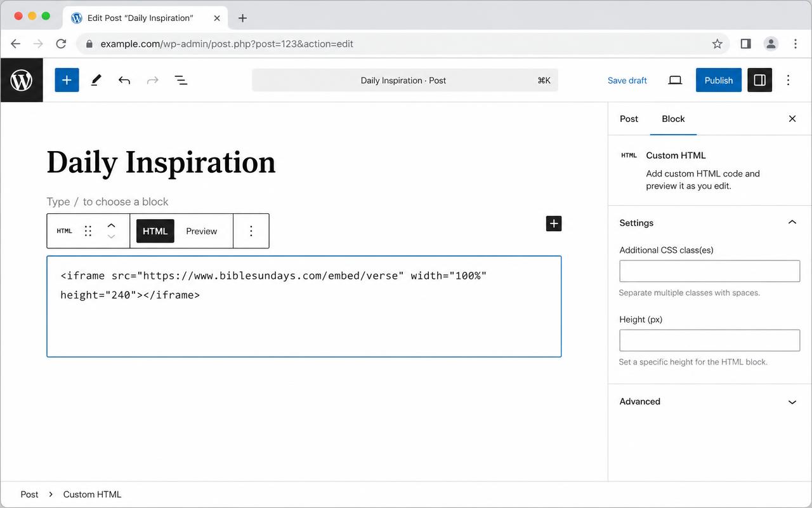Viewport: 812px width, 508px height.
Task: Open the Chrome profile avatar
Action: point(771,44)
